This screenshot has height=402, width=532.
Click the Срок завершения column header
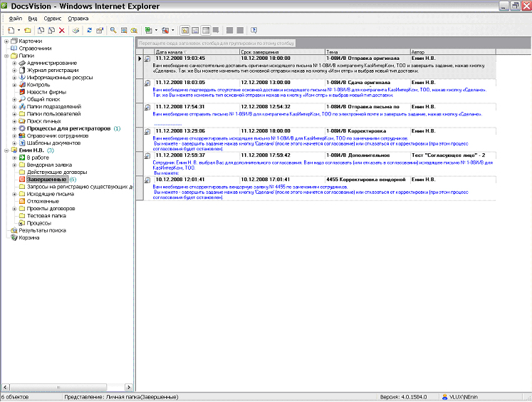point(260,52)
